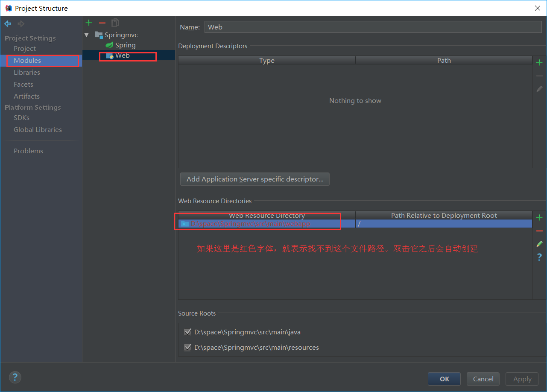Click the help button at bottom left
The height and width of the screenshot is (392, 547).
[x=15, y=377]
